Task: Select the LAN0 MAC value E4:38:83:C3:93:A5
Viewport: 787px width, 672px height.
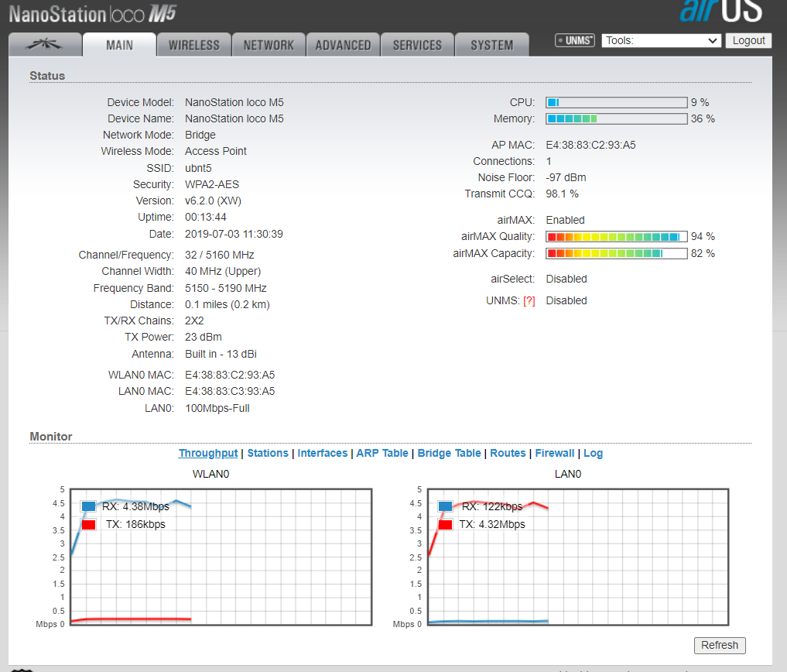Action: (230, 391)
